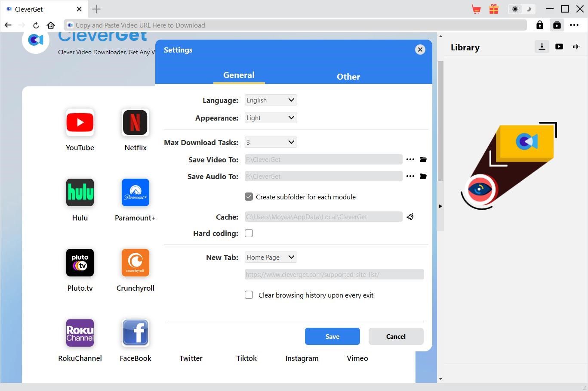This screenshot has height=391, width=588.
Task: Switch to the Other settings tab
Action: (348, 77)
